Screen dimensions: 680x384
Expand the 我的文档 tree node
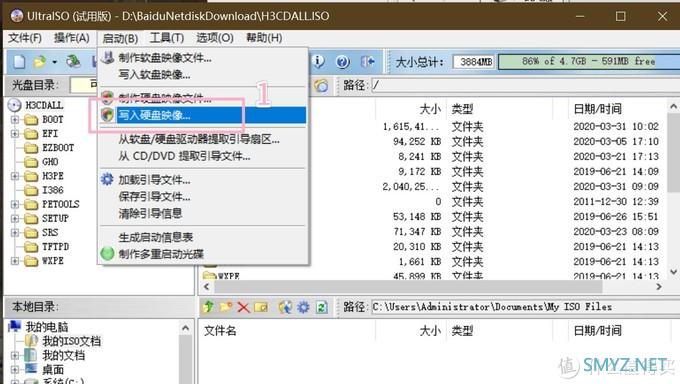pos(15,355)
